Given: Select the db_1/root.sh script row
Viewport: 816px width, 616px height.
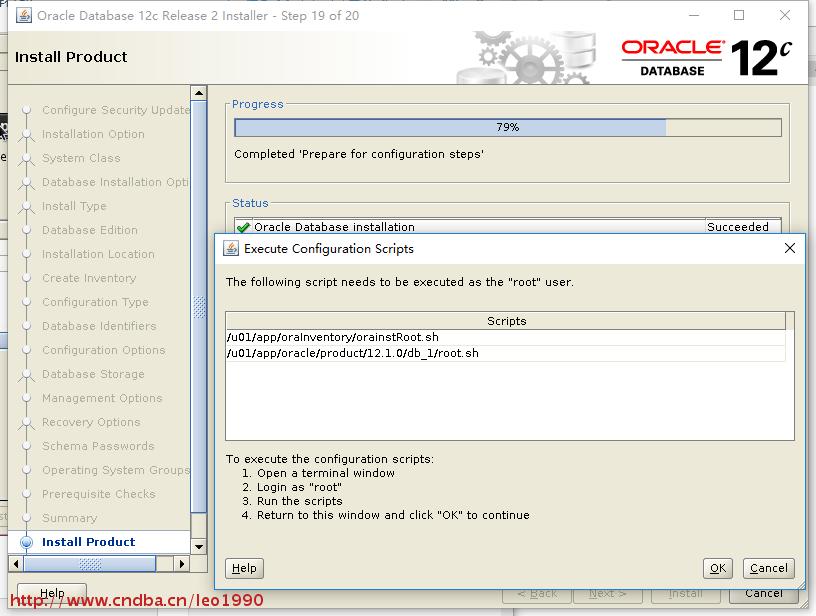Looking at the screenshot, I should [505, 353].
